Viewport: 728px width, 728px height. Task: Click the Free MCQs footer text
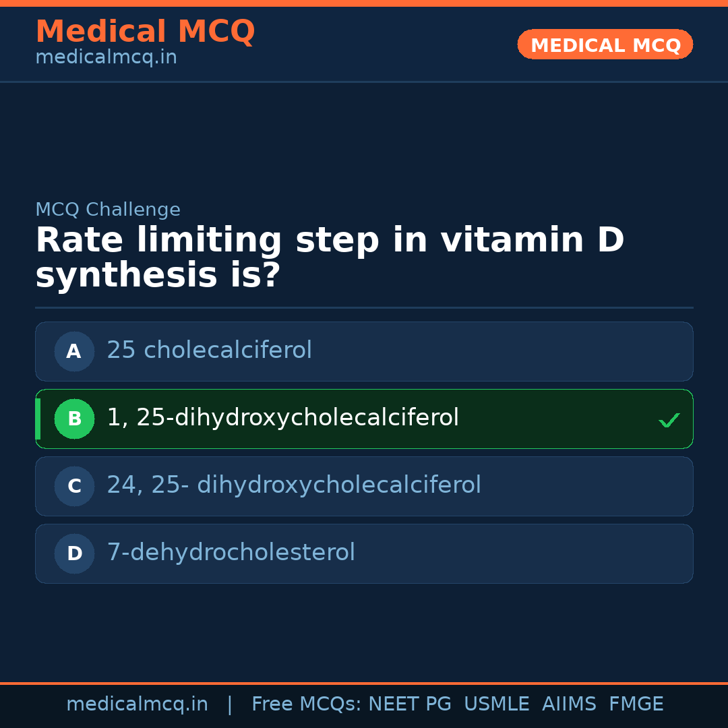coord(306,704)
